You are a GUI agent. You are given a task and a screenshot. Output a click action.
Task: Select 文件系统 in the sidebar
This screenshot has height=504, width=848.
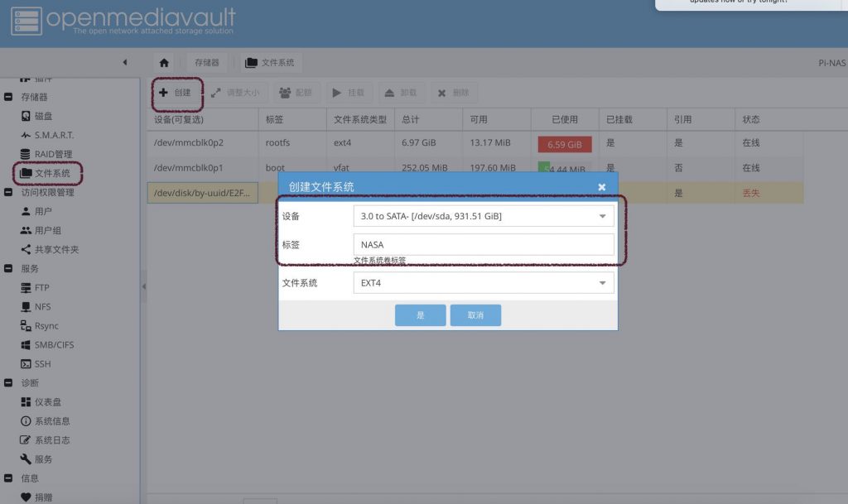click(x=51, y=174)
